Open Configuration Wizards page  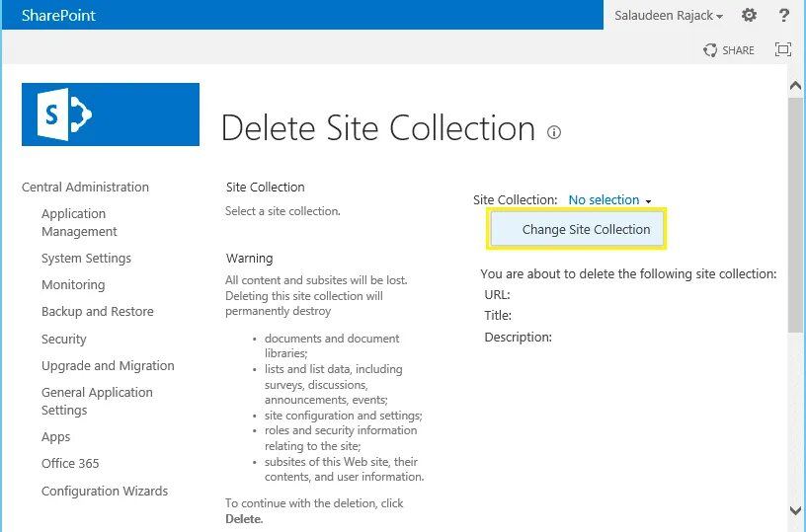pyautogui.click(x=105, y=491)
